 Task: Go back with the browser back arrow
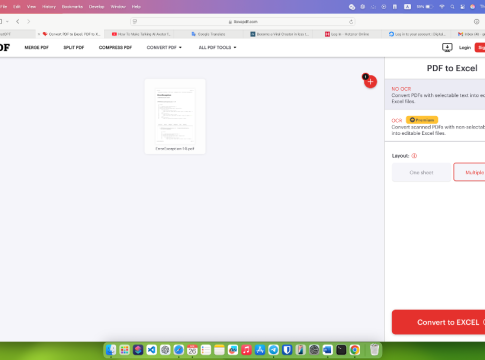pos(18,21)
